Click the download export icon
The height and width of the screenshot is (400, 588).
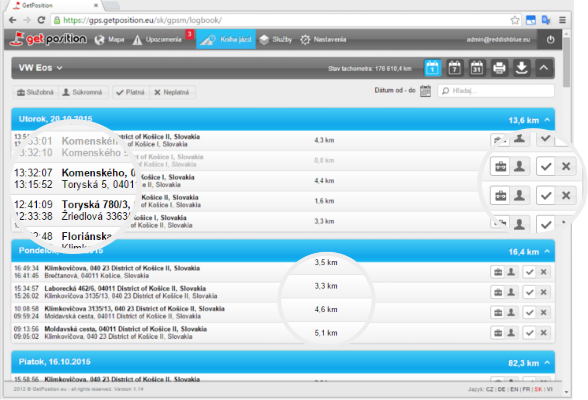tap(521, 68)
